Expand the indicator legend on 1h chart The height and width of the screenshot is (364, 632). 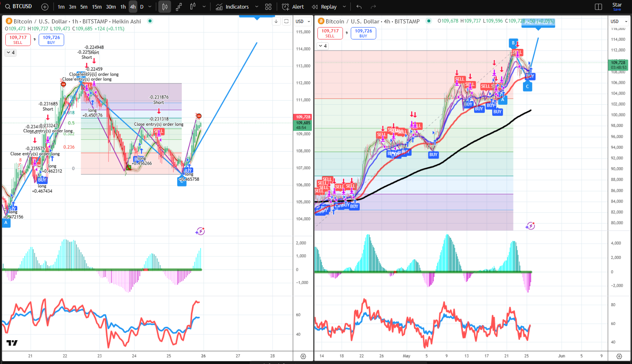[10, 53]
